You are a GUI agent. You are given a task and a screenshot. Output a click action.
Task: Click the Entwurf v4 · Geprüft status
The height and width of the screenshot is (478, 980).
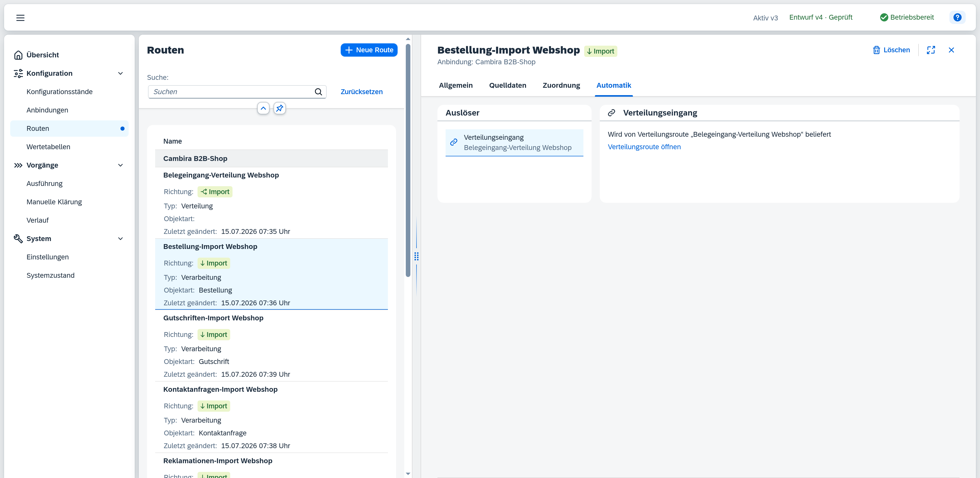(x=820, y=18)
